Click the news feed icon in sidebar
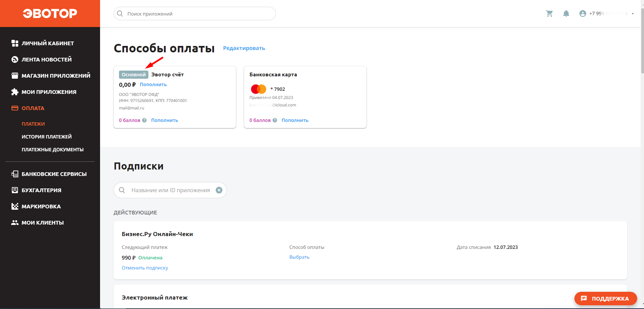Viewport: 644px width, 309px height. [x=15, y=59]
